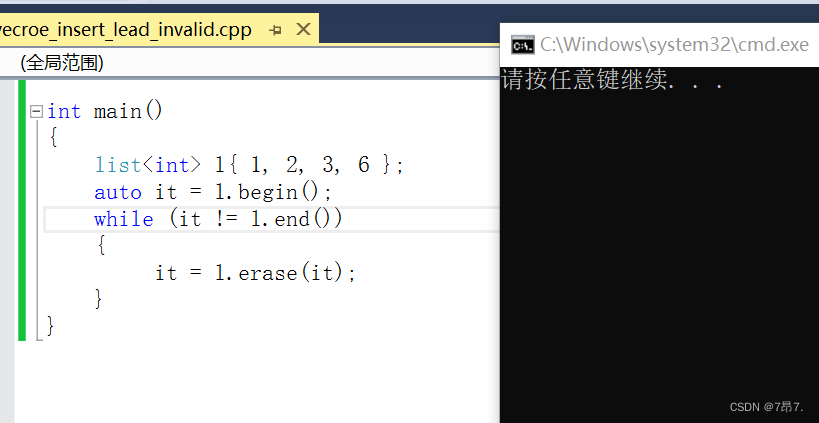Click the 'auto it = l.begin();' line
The width and height of the screenshot is (819, 423).
point(213,192)
